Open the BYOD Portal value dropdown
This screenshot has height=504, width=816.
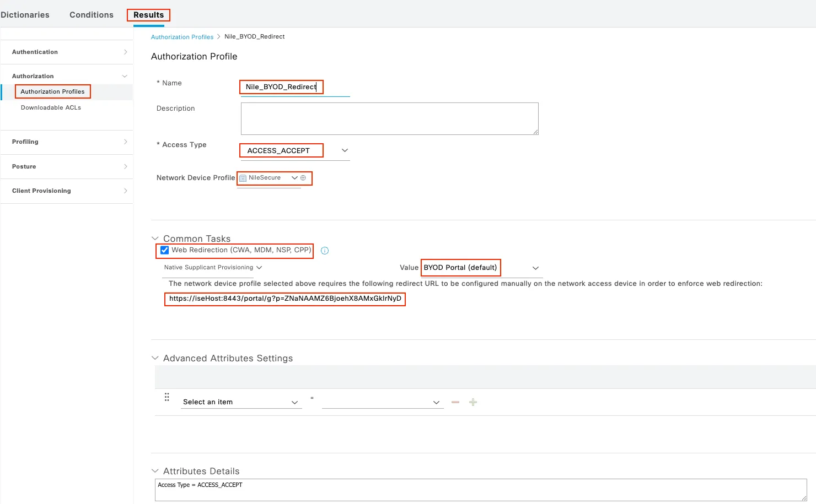coord(481,268)
